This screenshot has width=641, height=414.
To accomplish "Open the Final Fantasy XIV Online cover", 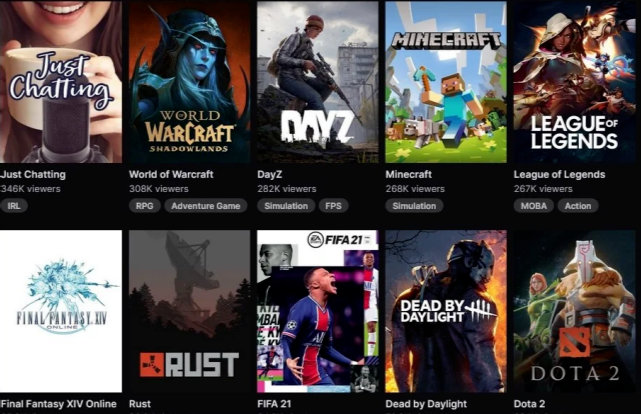I will tap(61, 311).
